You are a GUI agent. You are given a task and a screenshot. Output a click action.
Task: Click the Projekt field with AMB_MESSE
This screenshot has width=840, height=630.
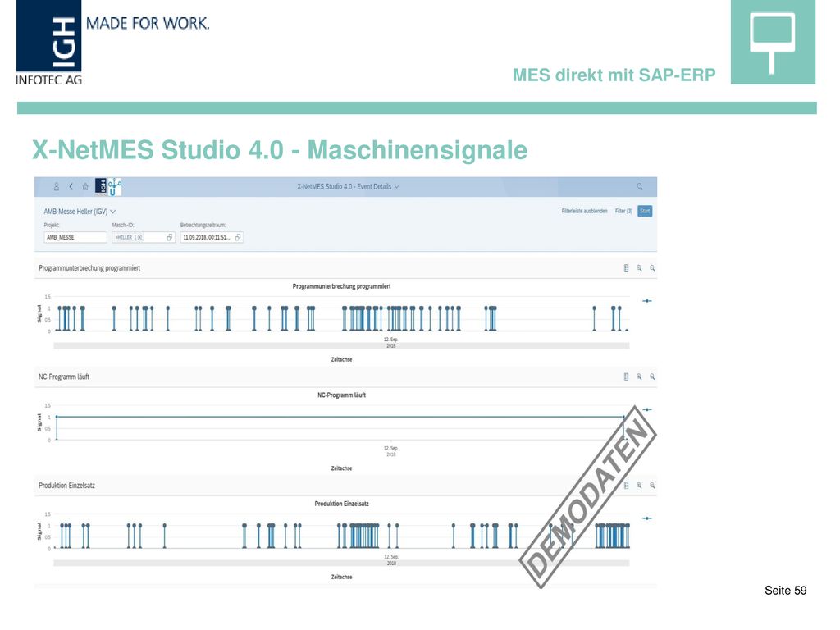point(75,237)
